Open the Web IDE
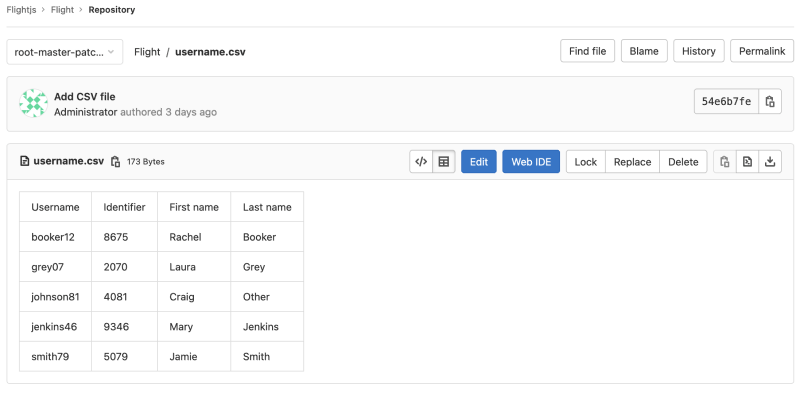800x393 pixels. coord(531,162)
